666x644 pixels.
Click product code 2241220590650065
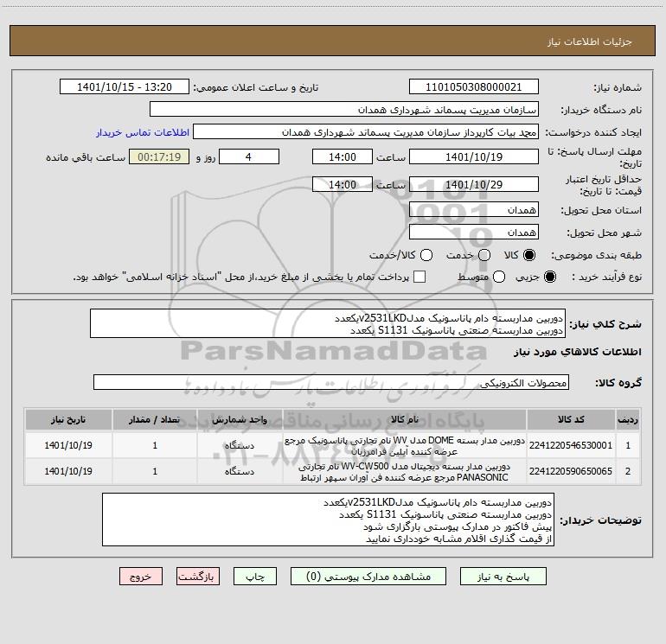click(x=571, y=471)
